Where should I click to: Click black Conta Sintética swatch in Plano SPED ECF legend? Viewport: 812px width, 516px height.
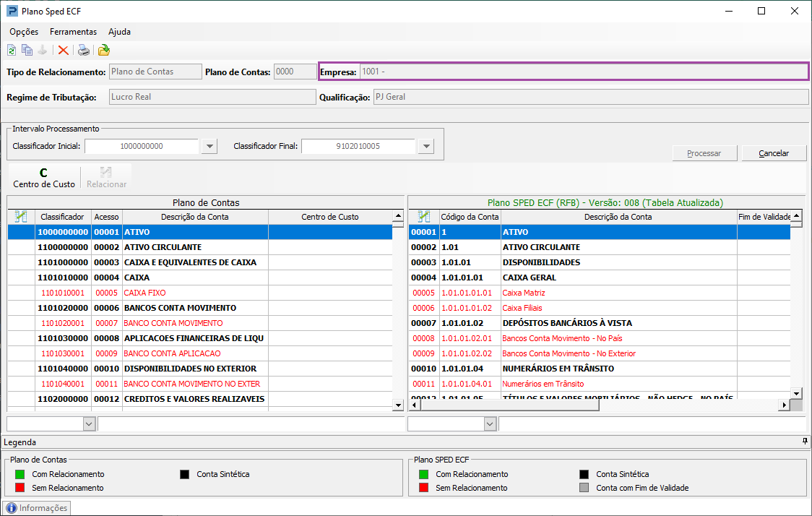click(584, 474)
